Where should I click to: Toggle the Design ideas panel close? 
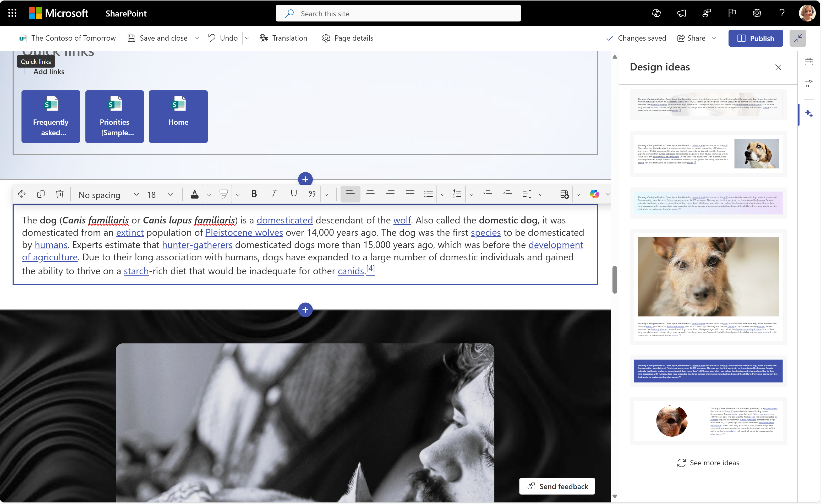point(778,67)
